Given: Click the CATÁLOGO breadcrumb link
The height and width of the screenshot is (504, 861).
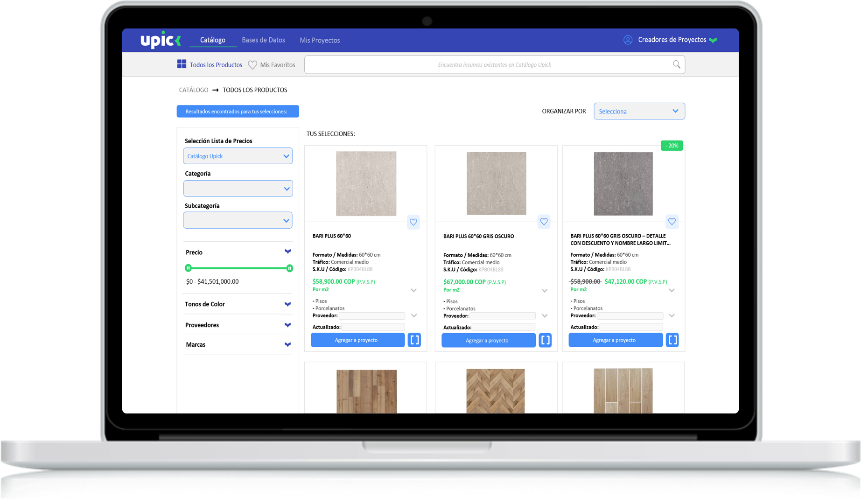Looking at the screenshot, I should pos(193,90).
